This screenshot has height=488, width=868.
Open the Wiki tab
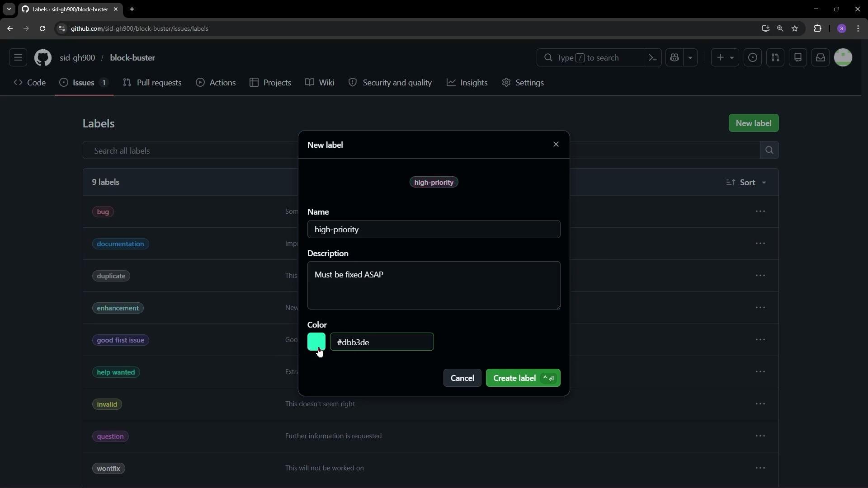tap(320, 83)
